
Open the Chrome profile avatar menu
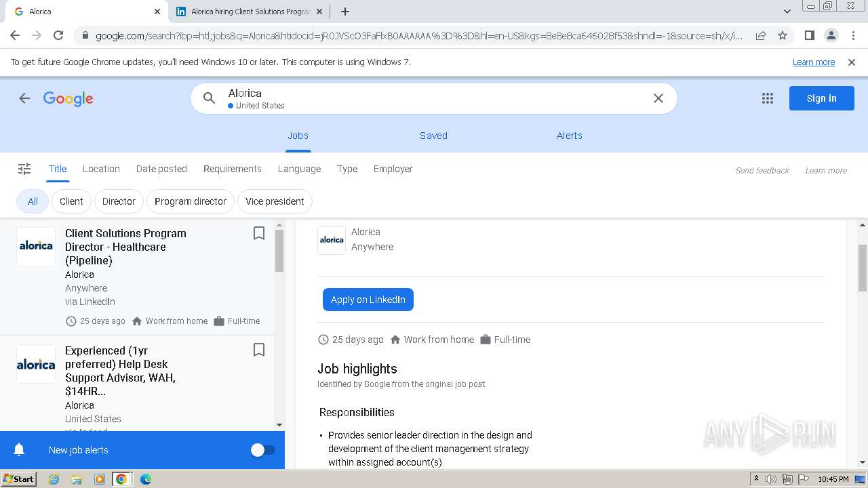click(x=831, y=35)
